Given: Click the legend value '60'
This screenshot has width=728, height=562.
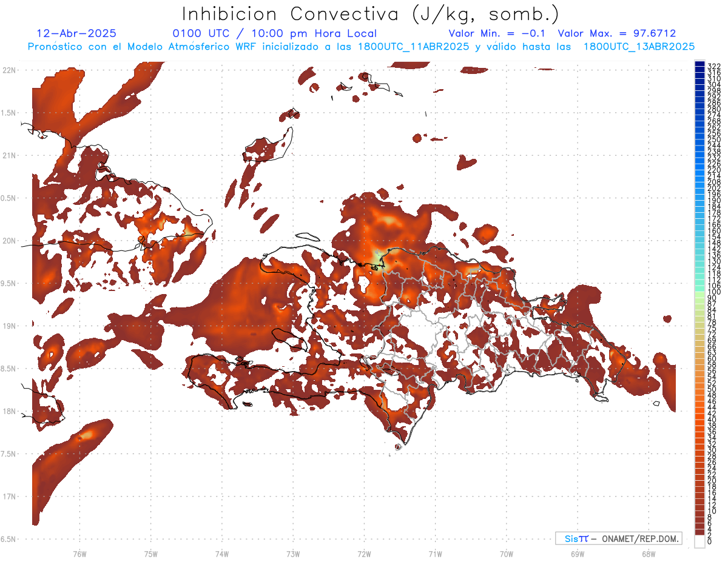Looking at the screenshot, I should (712, 359).
